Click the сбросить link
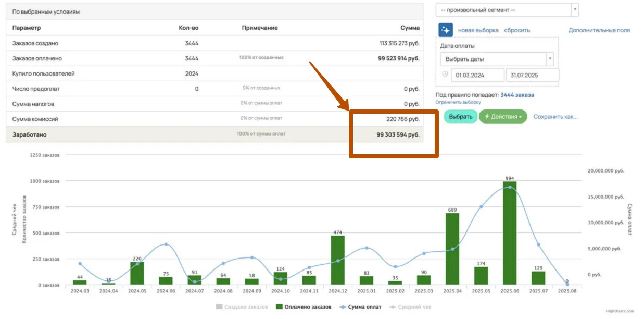 pos(517,30)
